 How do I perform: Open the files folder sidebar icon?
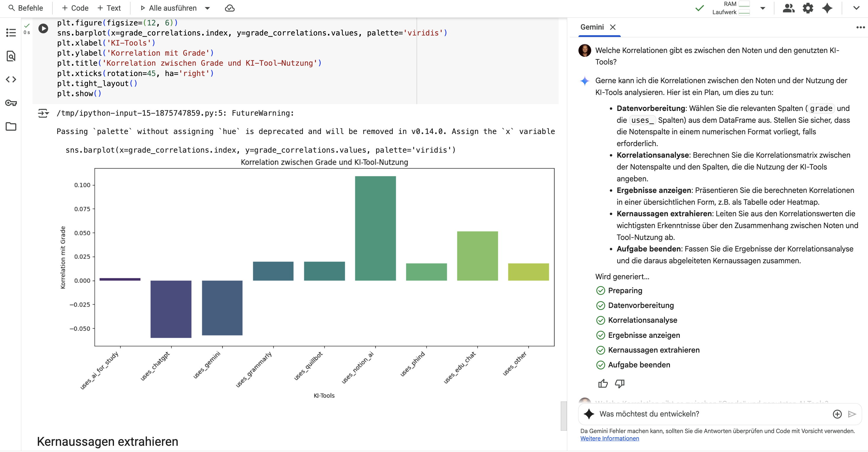coord(11,127)
